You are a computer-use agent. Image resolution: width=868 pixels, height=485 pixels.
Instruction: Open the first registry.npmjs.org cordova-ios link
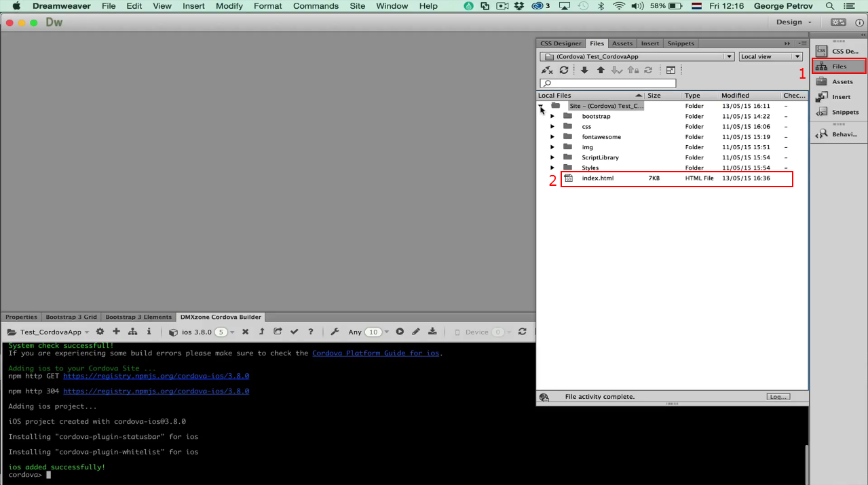[156, 376]
